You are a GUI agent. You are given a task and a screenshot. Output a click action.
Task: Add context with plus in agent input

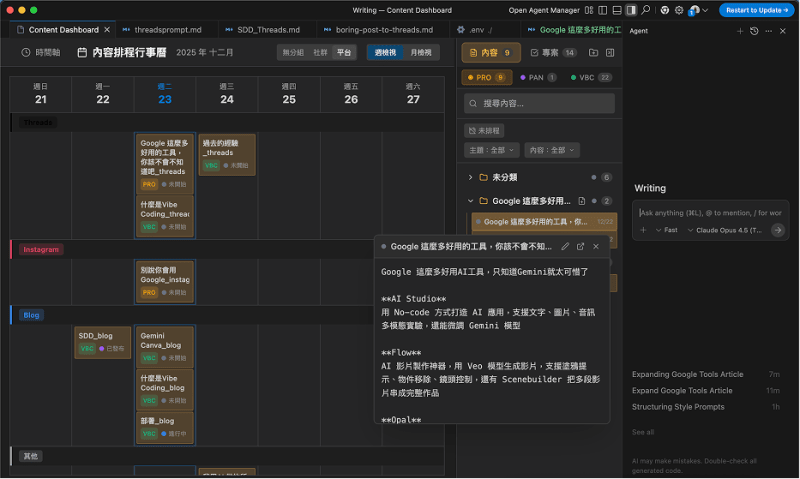tap(643, 231)
